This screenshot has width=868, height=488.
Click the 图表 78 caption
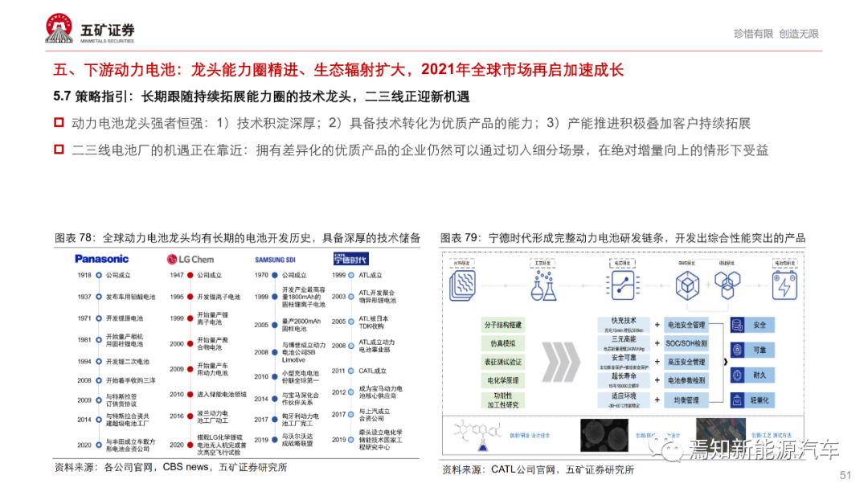237,238
